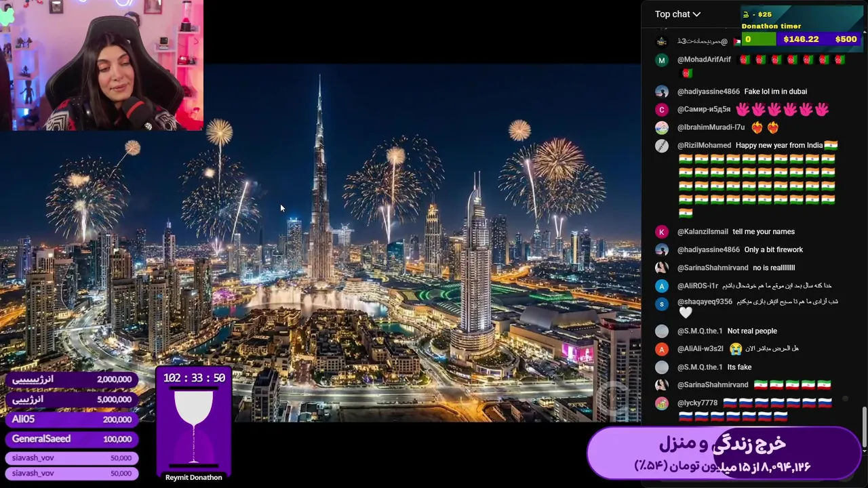Viewport: 868px width, 488px height.
Task: Click the Dubai fireworks video
Action: [x=320, y=243]
